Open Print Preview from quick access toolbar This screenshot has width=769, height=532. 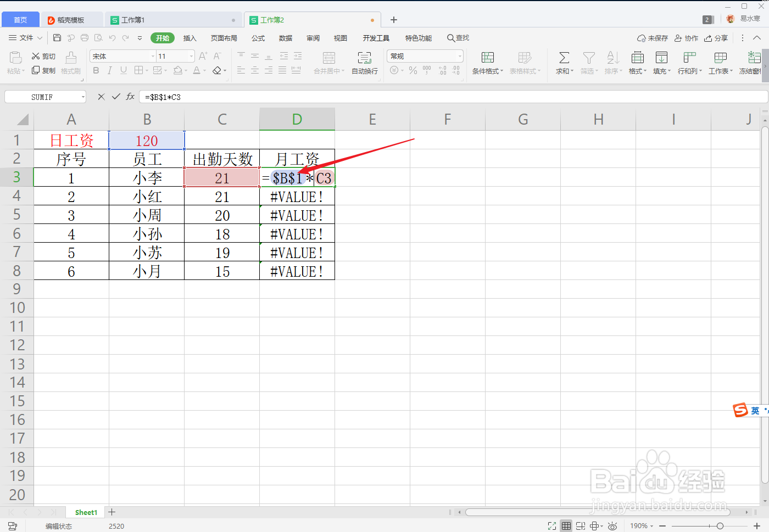click(98, 38)
